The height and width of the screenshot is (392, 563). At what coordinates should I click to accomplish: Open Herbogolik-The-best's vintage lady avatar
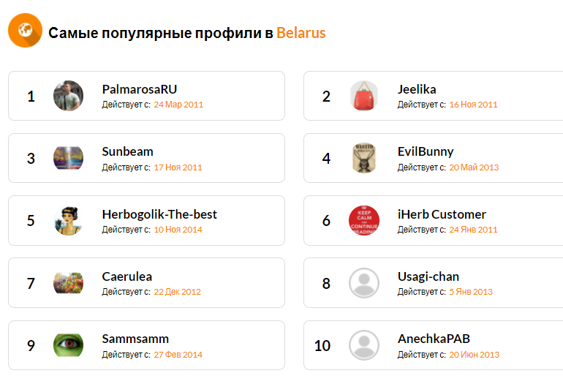pos(68,220)
